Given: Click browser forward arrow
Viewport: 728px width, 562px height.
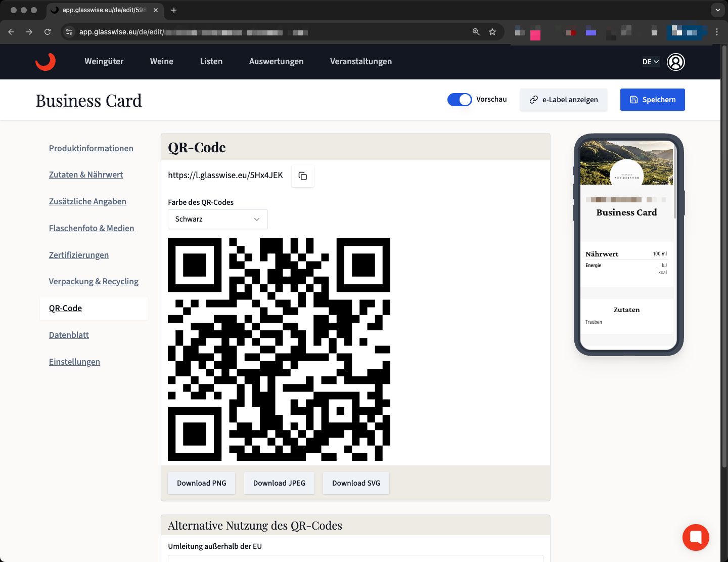Looking at the screenshot, I should point(29,32).
